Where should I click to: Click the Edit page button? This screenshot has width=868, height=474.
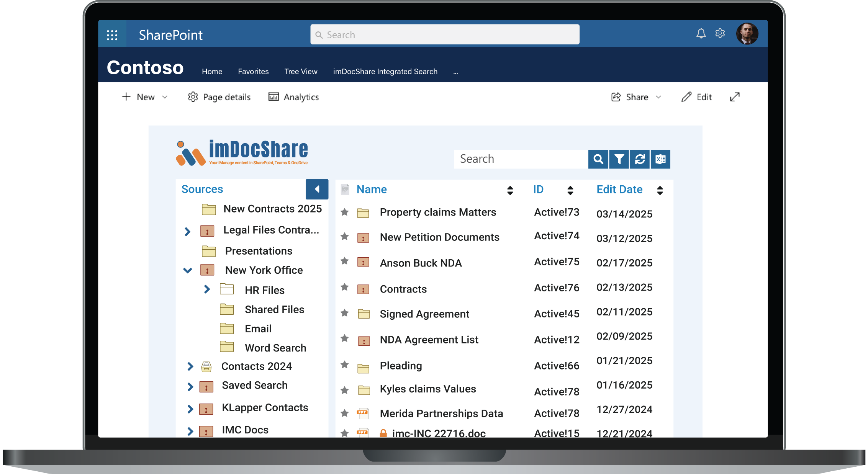(696, 97)
